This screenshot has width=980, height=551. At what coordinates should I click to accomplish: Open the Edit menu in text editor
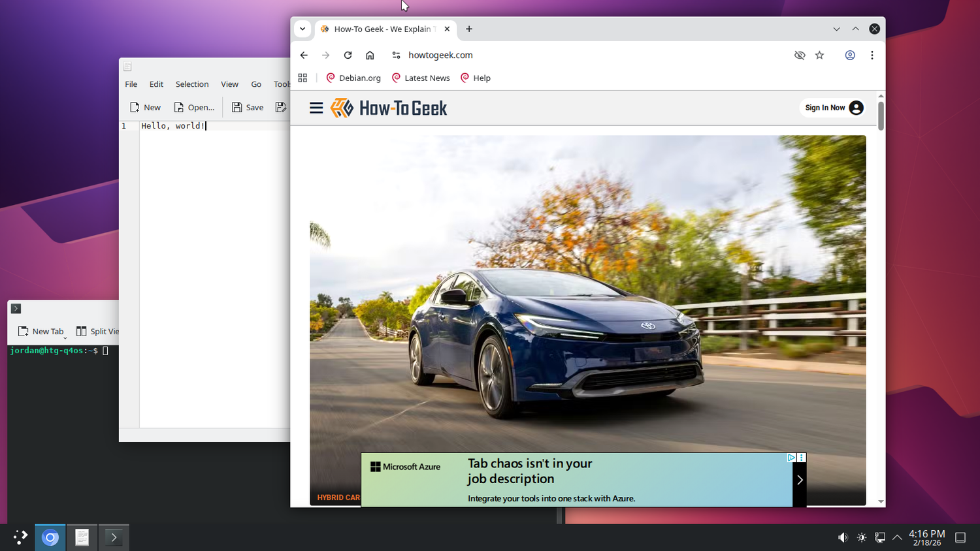(x=156, y=84)
